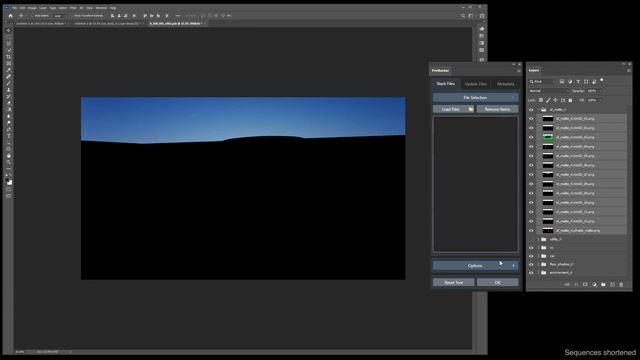
Task: Open the Layers panel menu icon
Action: [629, 71]
